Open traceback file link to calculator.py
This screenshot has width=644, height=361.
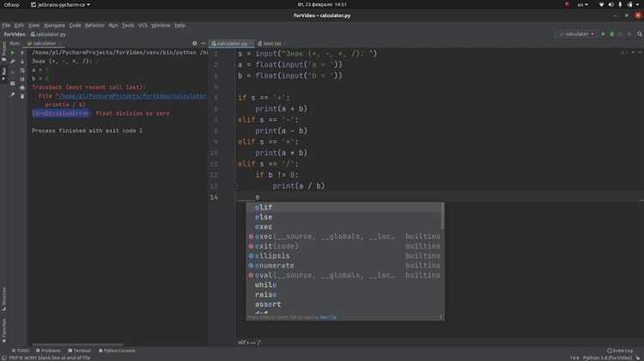click(x=132, y=96)
